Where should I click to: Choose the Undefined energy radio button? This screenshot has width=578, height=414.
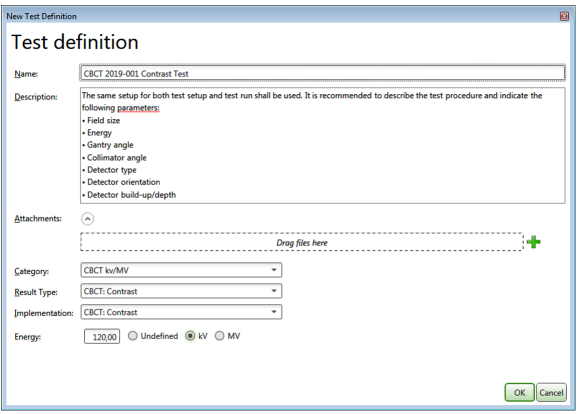pos(133,336)
